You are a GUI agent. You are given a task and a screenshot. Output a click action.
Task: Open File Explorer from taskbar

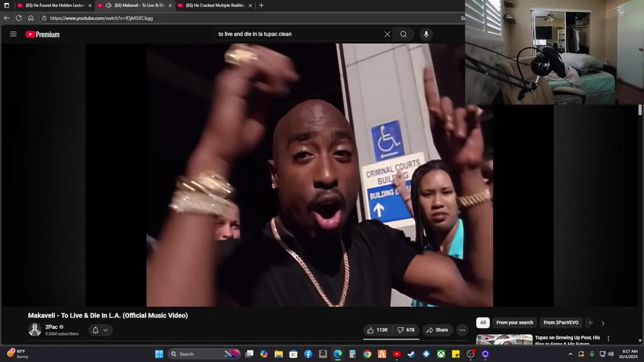(279, 354)
